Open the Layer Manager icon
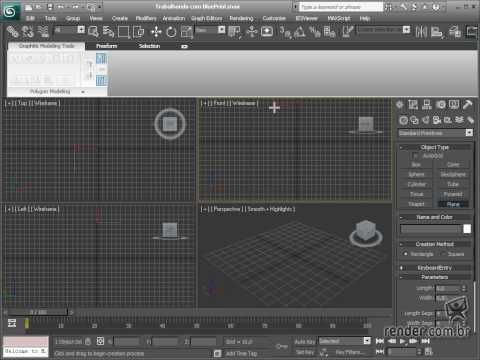The width and height of the screenshot is (480, 360). point(454,32)
